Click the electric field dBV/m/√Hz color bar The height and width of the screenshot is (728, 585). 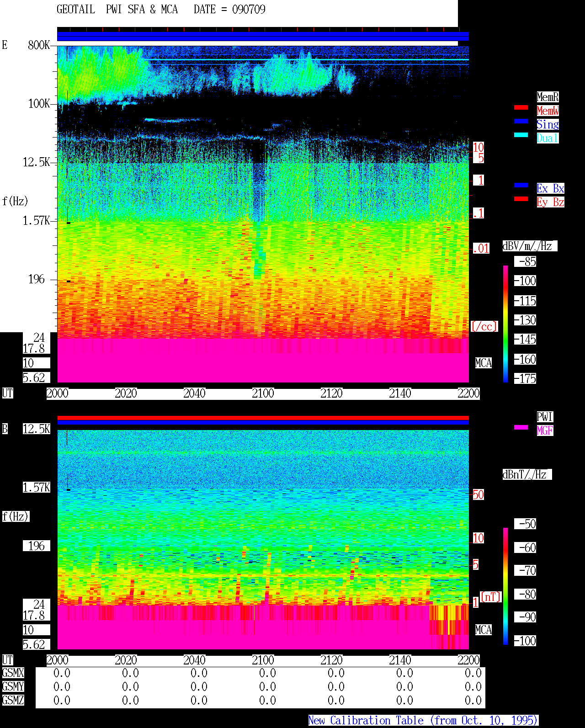(x=505, y=324)
